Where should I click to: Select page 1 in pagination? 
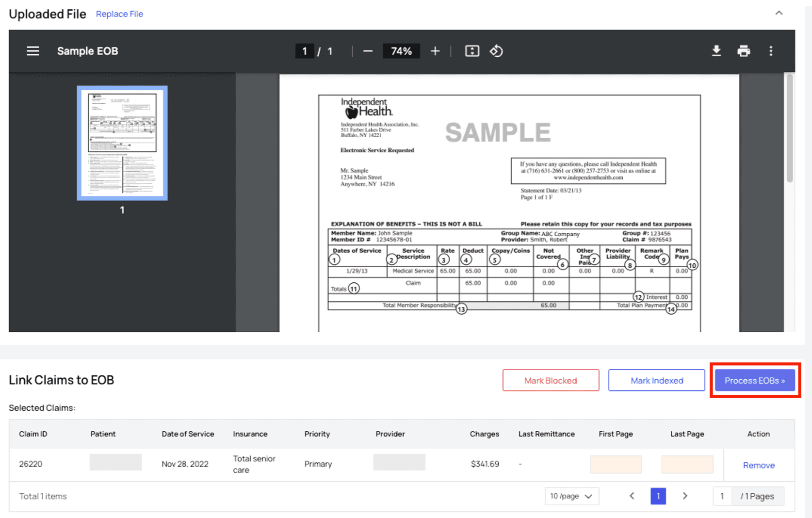point(658,496)
